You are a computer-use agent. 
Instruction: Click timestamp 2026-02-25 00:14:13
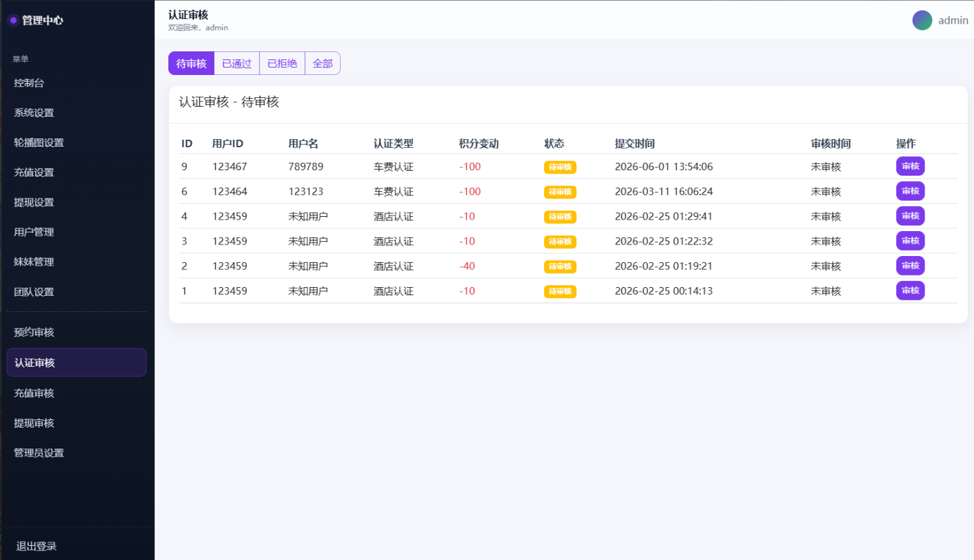[664, 291]
